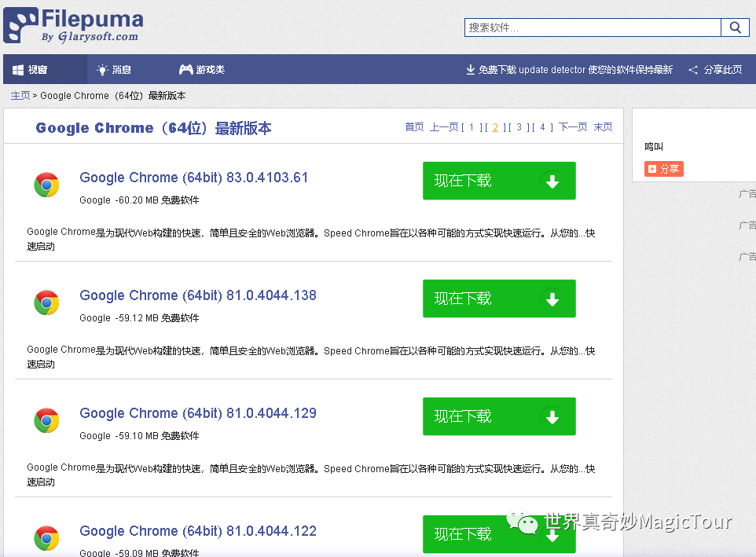Click 末页 to jump to last page
Screen dimensions: 756x557
[x=603, y=126]
